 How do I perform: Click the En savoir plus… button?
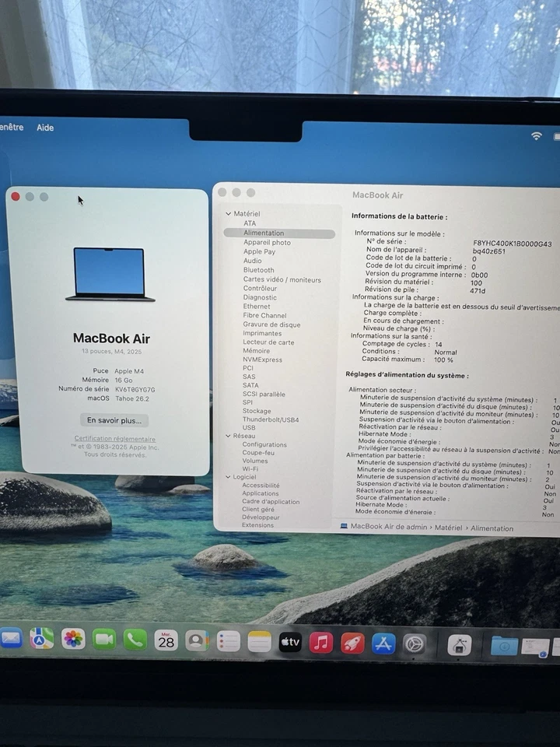pos(114,420)
